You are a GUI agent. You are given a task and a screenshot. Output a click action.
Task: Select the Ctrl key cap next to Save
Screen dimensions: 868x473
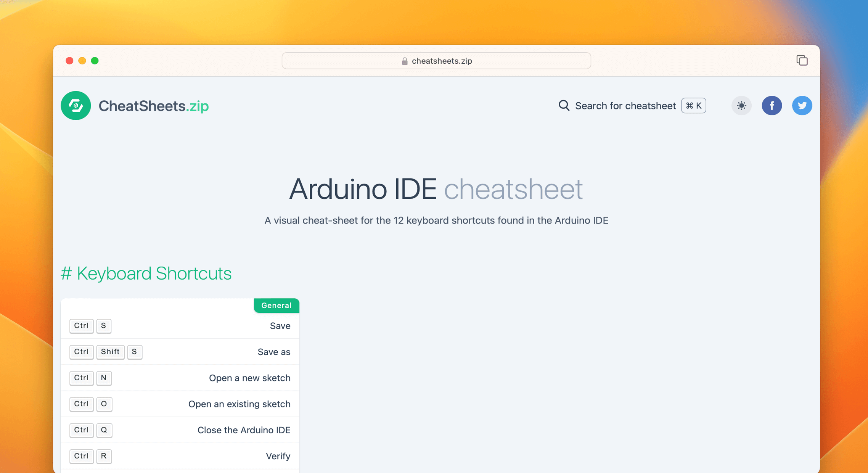81,326
